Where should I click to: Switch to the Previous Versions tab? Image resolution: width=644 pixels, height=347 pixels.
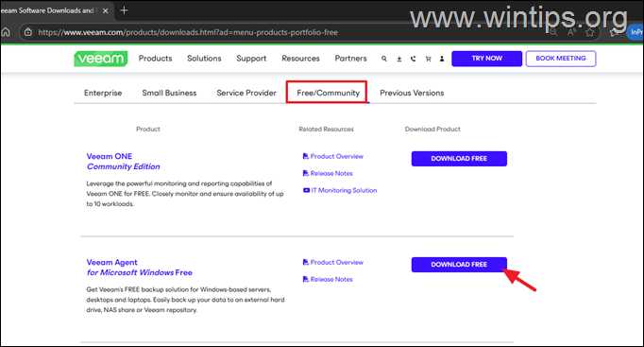click(x=412, y=93)
